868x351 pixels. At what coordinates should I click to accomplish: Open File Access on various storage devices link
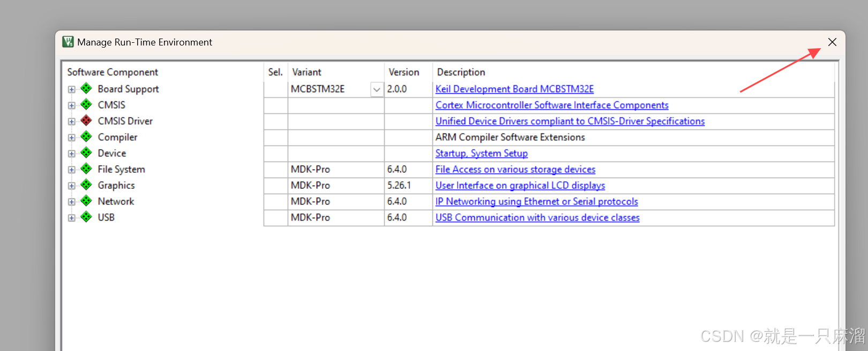[x=515, y=170]
